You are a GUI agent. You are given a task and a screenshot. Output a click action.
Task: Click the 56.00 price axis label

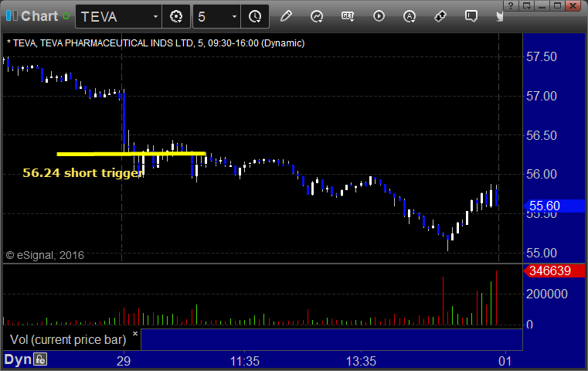(542, 175)
